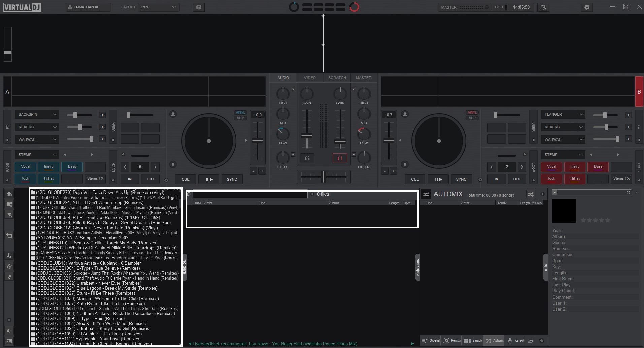Set loop IN point on deck A

click(x=130, y=179)
